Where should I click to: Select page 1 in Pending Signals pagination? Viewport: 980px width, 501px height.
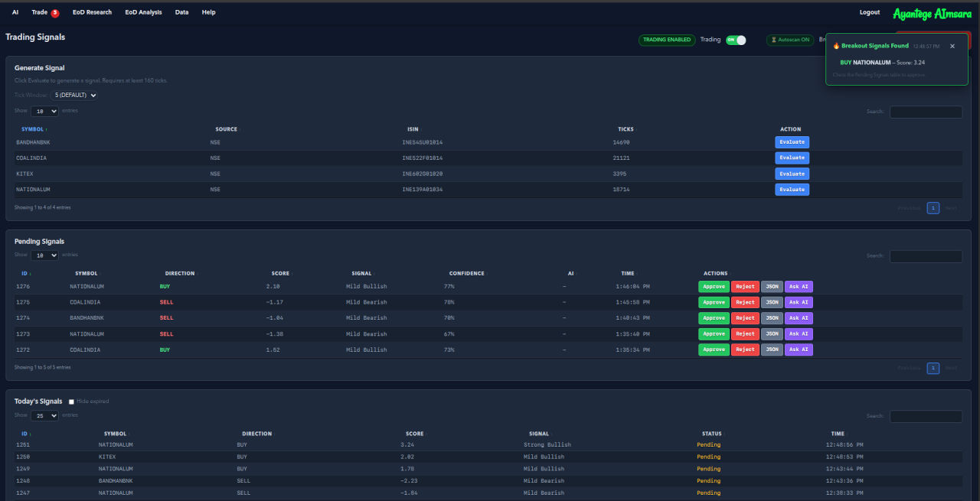[933, 368]
